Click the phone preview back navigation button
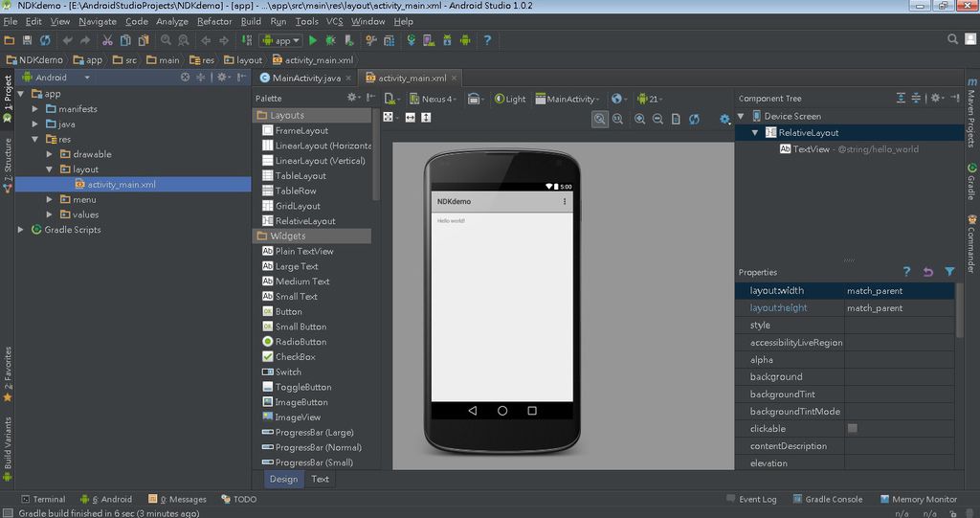 (473, 411)
